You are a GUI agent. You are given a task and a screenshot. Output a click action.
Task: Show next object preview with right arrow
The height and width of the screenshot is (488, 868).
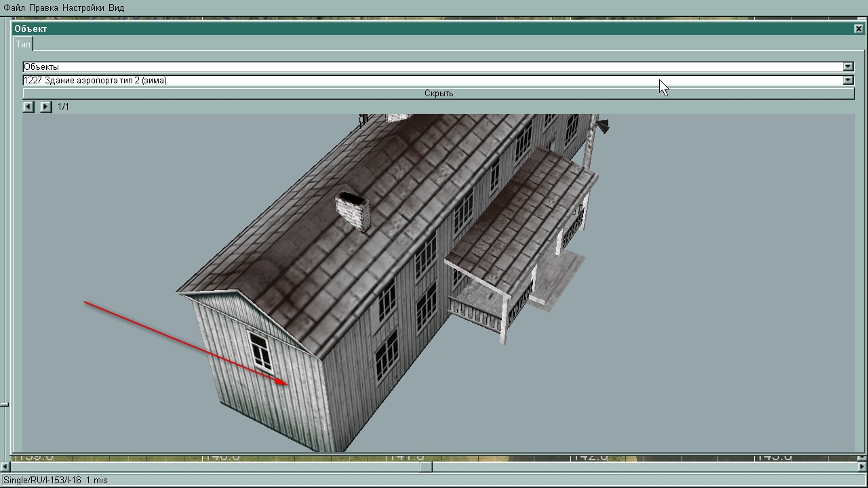[x=45, y=106]
